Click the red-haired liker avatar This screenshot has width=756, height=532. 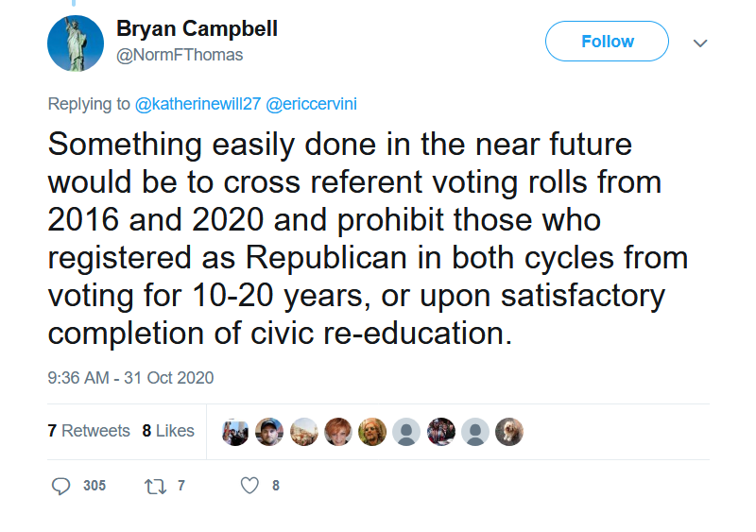tap(338, 432)
